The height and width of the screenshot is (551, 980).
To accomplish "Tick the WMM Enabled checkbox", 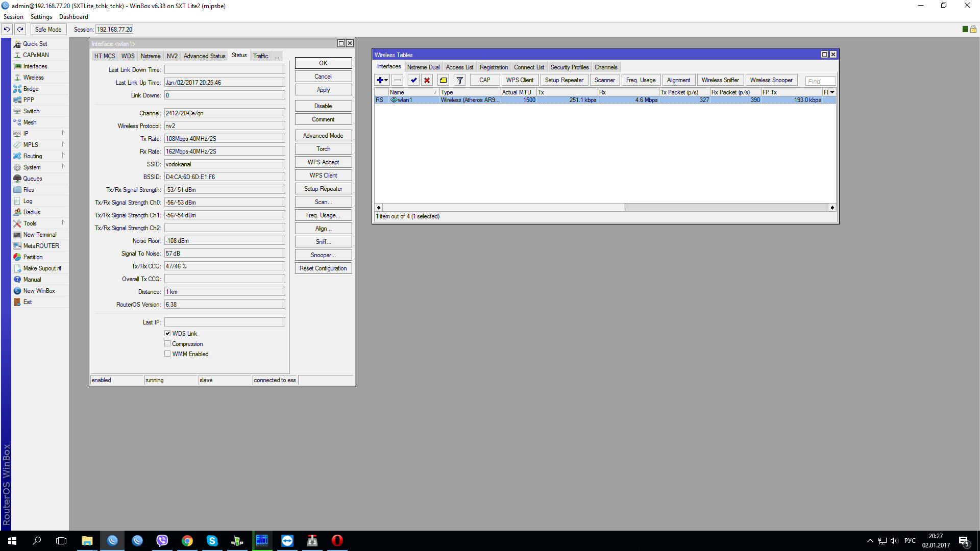I will tap(167, 354).
